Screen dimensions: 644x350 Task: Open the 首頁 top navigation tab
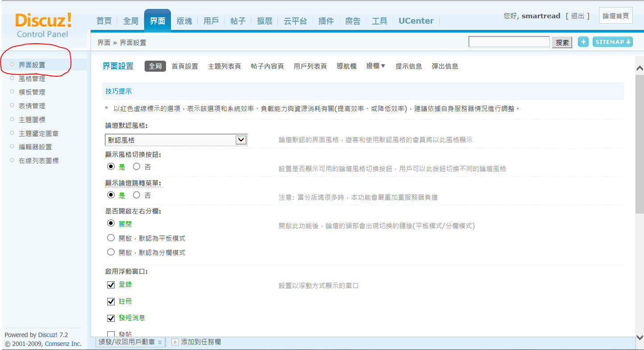[x=104, y=21]
